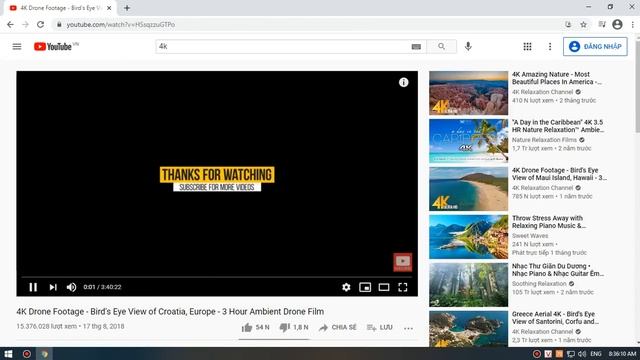Save video with LƯU button

[x=380, y=327]
